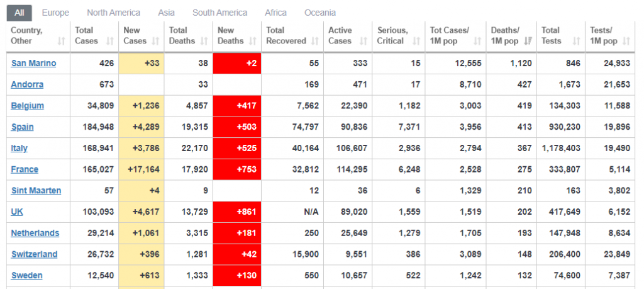This screenshot has height=289, width=644.
Task: Toggle Deaths/1M pop descending sort icon
Action: point(528,41)
